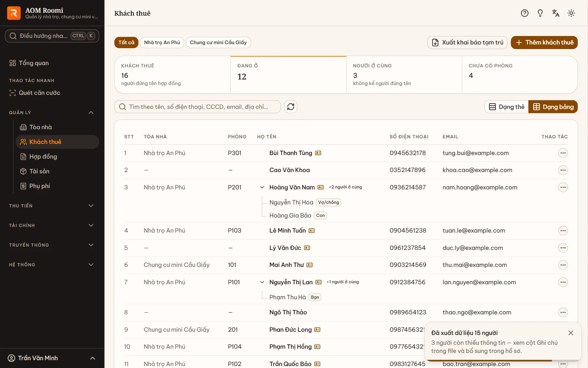Viewport: 588px width, 368px height.
Task: Open actions menu for Lý Văn Đức
Action: pyautogui.click(x=563, y=248)
